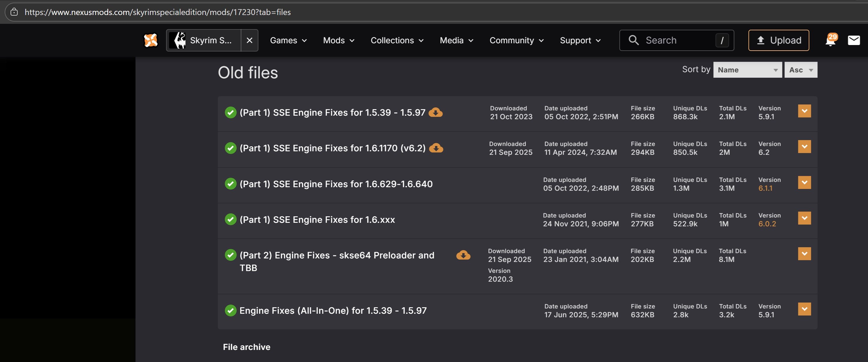Click downloaded cloud icon for 1.5.39 - 1.5.97
This screenshot has width=868, height=362.
435,112
